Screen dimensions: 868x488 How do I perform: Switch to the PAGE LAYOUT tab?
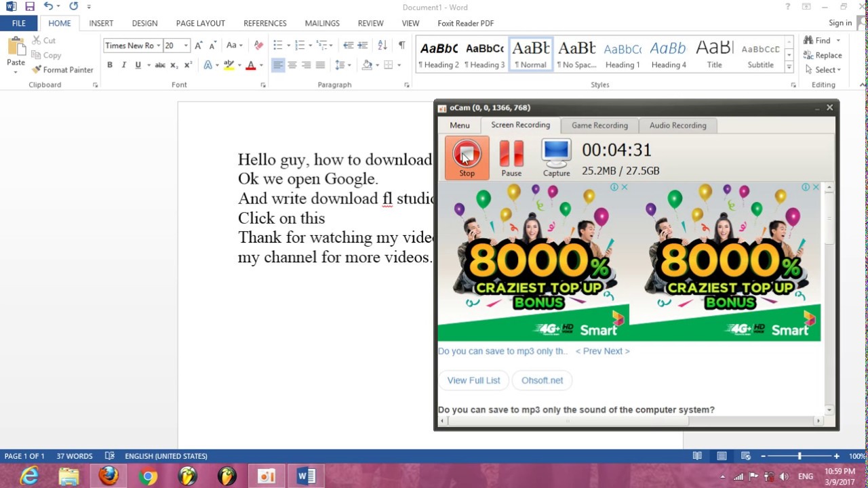(200, 23)
